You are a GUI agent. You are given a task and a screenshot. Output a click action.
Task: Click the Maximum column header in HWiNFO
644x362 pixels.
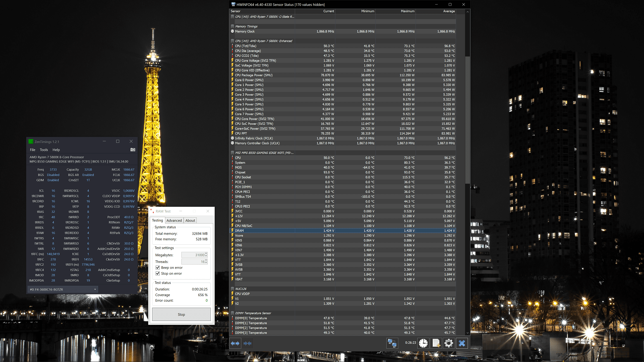click(x=395, y=11)
